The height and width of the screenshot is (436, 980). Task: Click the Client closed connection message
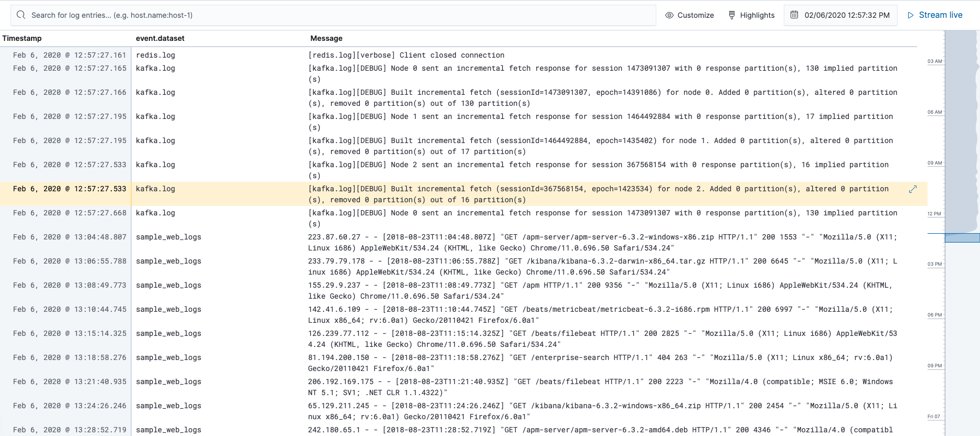click(x=406, y=55)
